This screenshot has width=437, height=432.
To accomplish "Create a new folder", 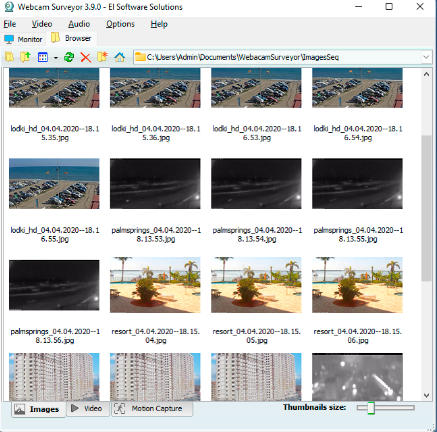I will click(x=102, y=57).
